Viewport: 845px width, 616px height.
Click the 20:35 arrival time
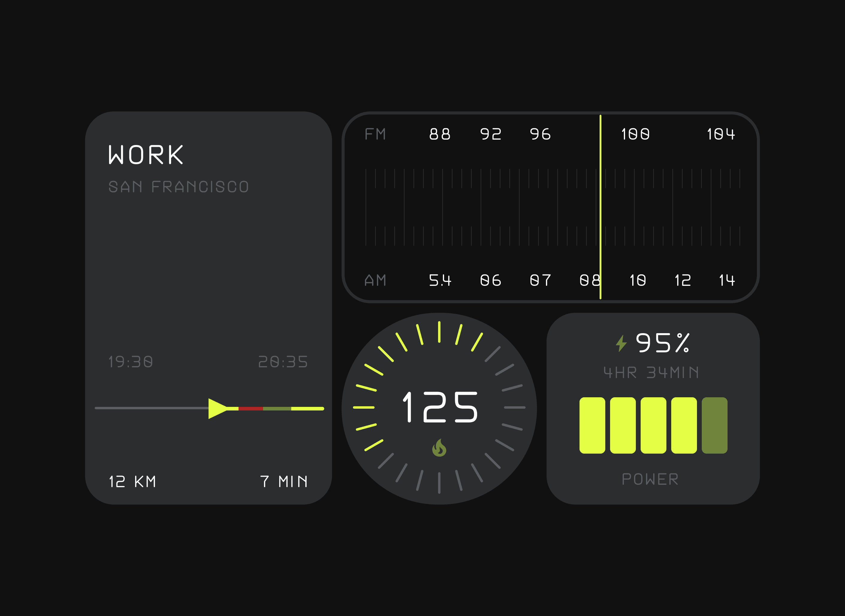[283, 362]
